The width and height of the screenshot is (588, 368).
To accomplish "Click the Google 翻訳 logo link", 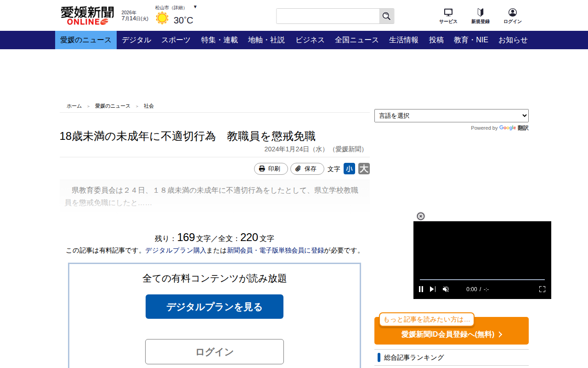I will click(x=514, y=128).
